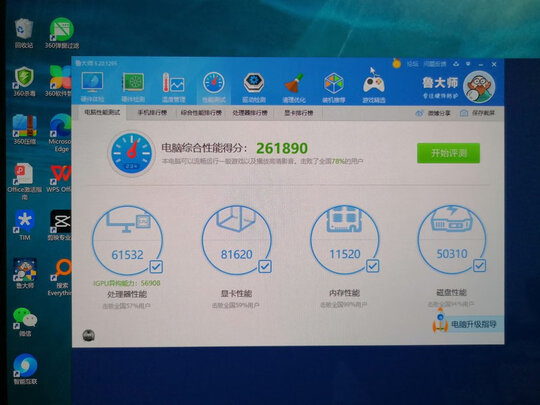Switch to the 综合性能排行榜 tab
The width and height of the screenshot is (540, 405).
pyautogui.click(x=201, y=113)
